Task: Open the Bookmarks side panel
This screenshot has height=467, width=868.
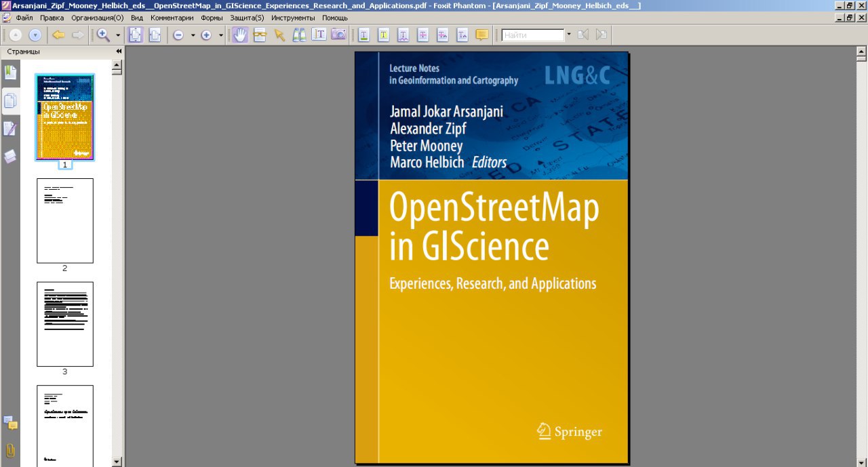Action: click(x=10, y=72)
